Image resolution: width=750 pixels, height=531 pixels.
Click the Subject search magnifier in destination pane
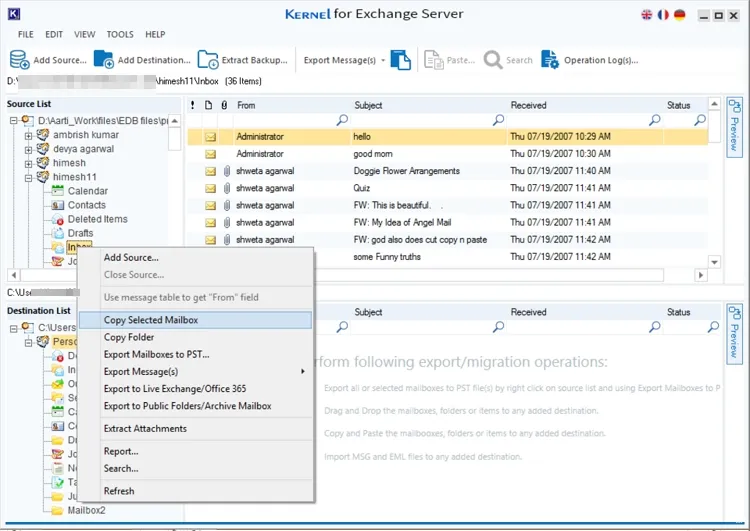click(x=498, y=327)
